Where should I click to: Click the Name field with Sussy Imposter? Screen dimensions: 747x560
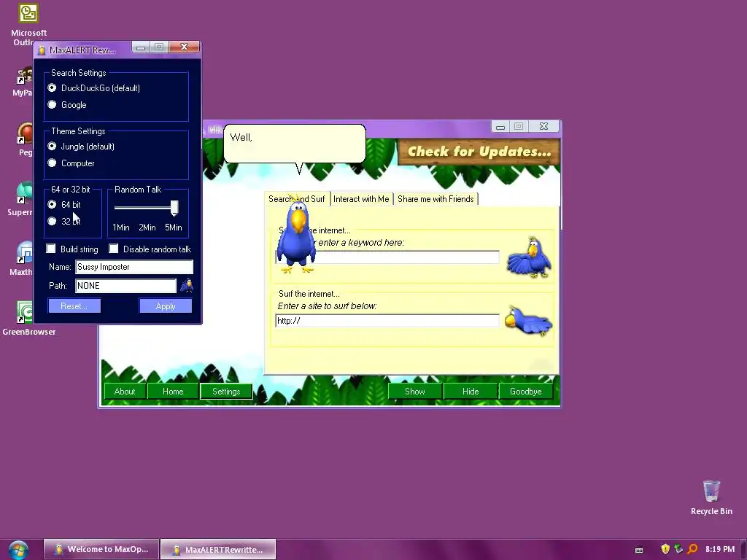pos(134,267)
